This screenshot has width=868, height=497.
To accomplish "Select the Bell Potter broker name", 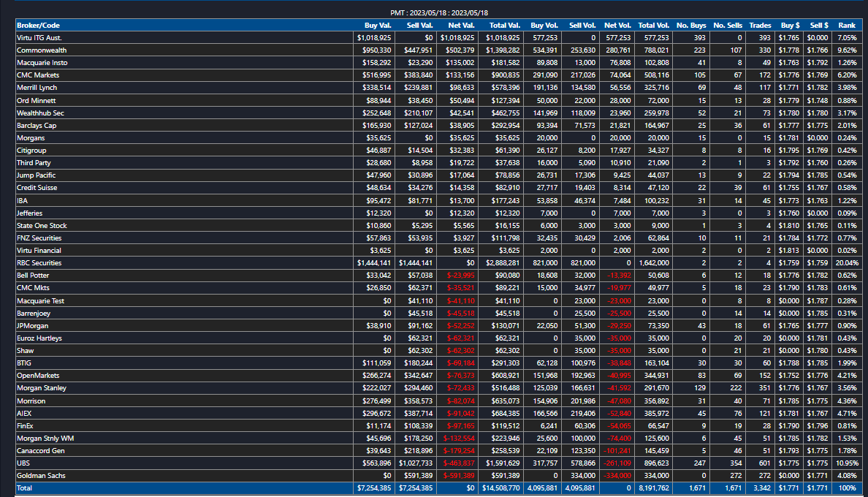I will [33, 276].
